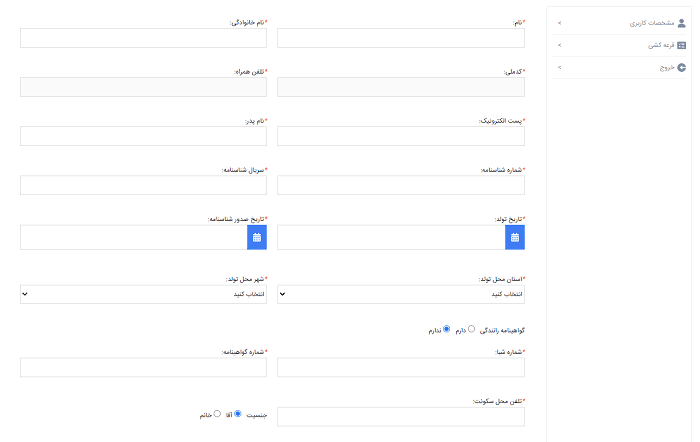Open مشخصات کاربری menu item
Screen dimensions: 700x442
point(651,22)
